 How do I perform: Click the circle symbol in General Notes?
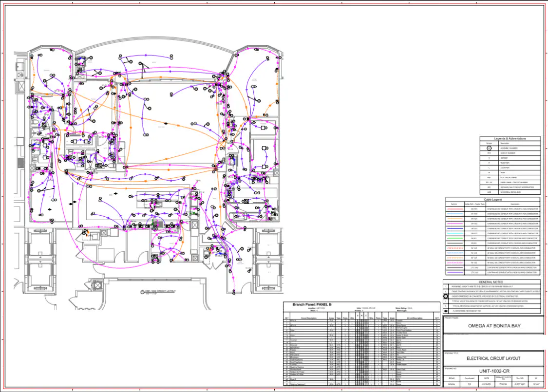[446, 296]
